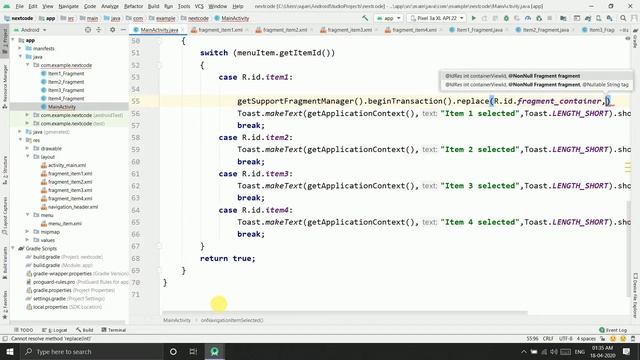Select navigation_header.xml in project tree
The height and width of the screenshot is (360, 640).
click(x=73, y=207)
